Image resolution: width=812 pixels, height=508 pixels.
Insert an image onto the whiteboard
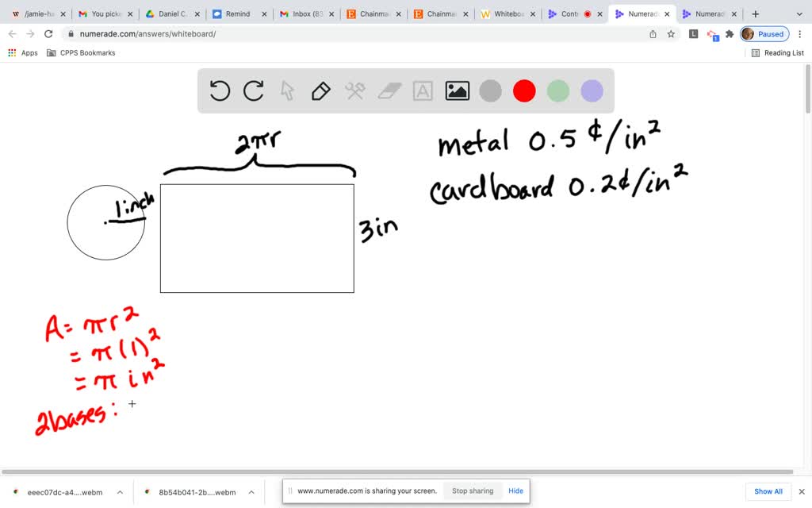coord(457,90)
